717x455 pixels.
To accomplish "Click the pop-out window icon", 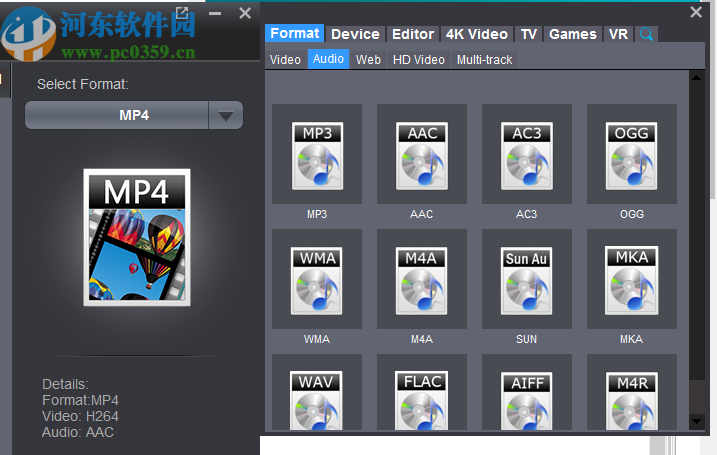I will 182,13.
